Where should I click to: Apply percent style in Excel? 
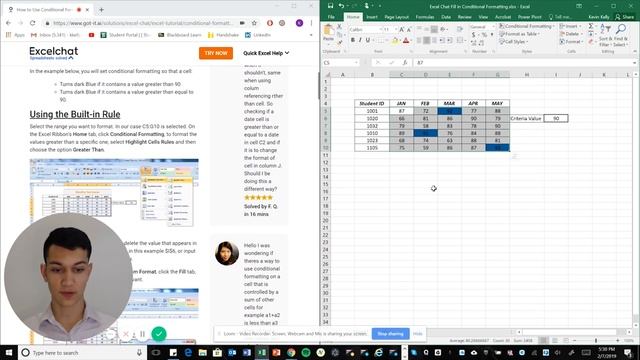484,35
